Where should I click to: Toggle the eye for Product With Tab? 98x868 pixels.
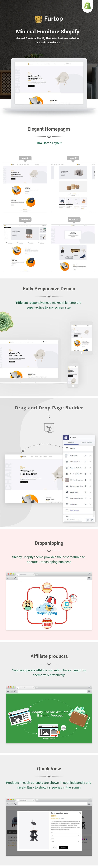tap(85, 474)
